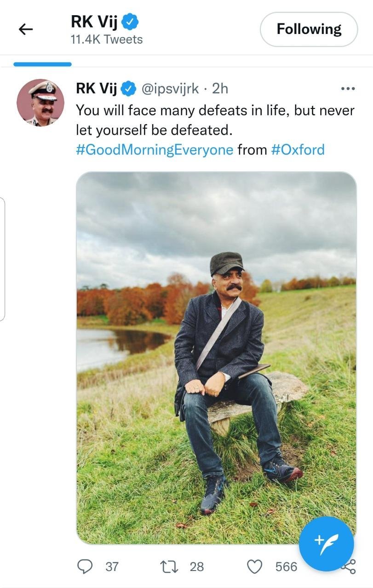
Task: Click the tweet text about defeats
Action: (x=215, y=120)
